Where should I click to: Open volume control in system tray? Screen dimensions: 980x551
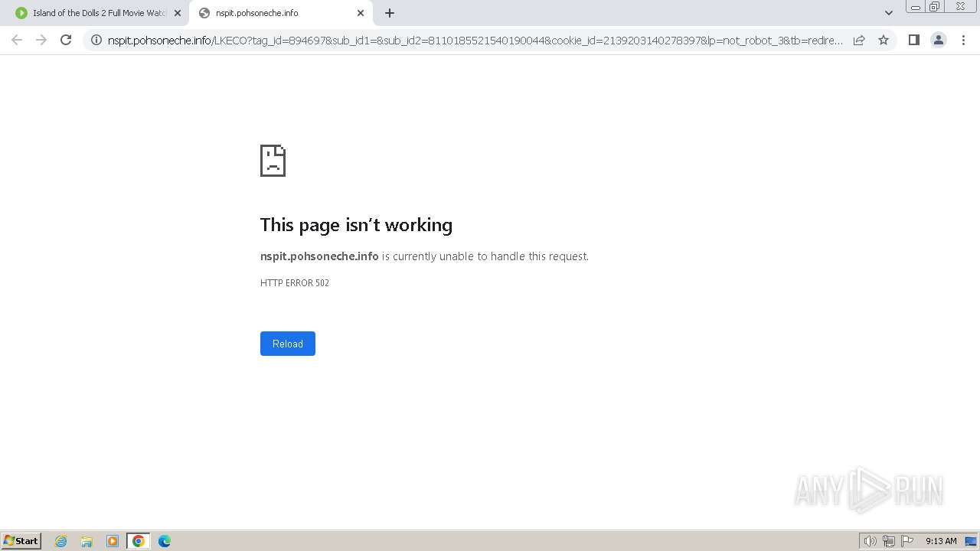871,541
